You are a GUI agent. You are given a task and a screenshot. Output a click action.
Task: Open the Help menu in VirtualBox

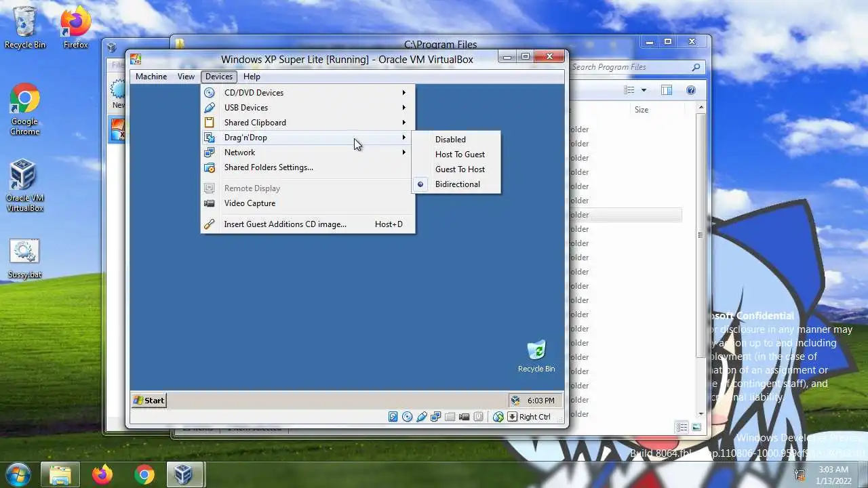(252, 77)
